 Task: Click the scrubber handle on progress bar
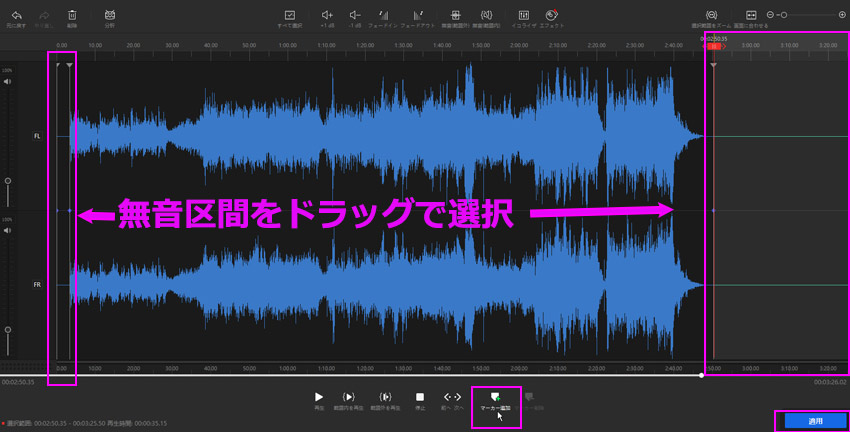pos(701,375)
